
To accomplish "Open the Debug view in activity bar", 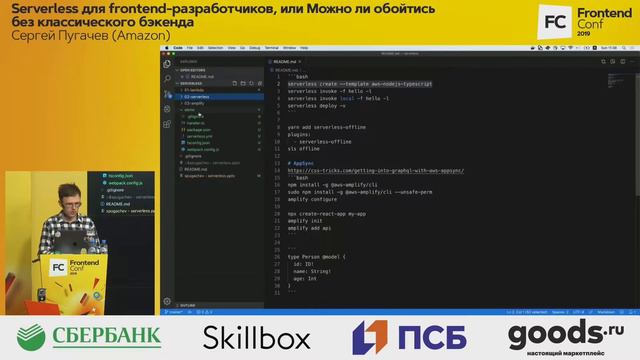I will [167, 109].
